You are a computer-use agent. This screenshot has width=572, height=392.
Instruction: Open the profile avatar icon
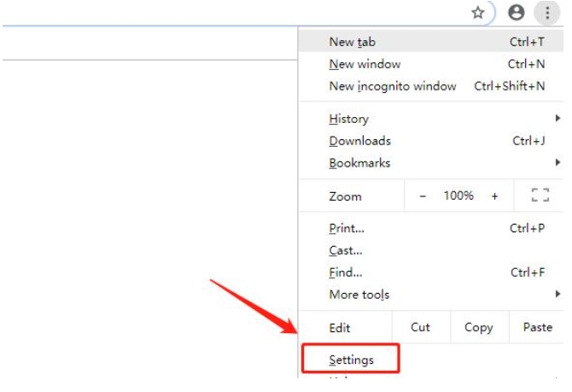pos(516,13)
